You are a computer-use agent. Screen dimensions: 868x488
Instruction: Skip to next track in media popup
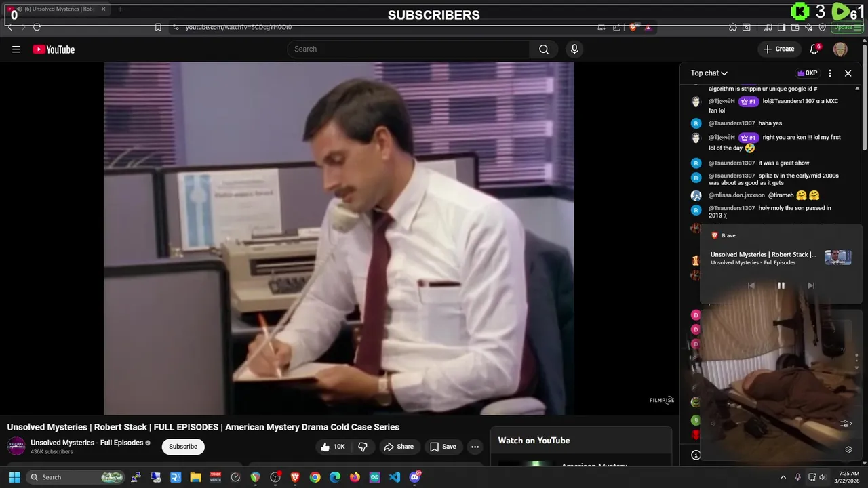(x=810, y=285)
